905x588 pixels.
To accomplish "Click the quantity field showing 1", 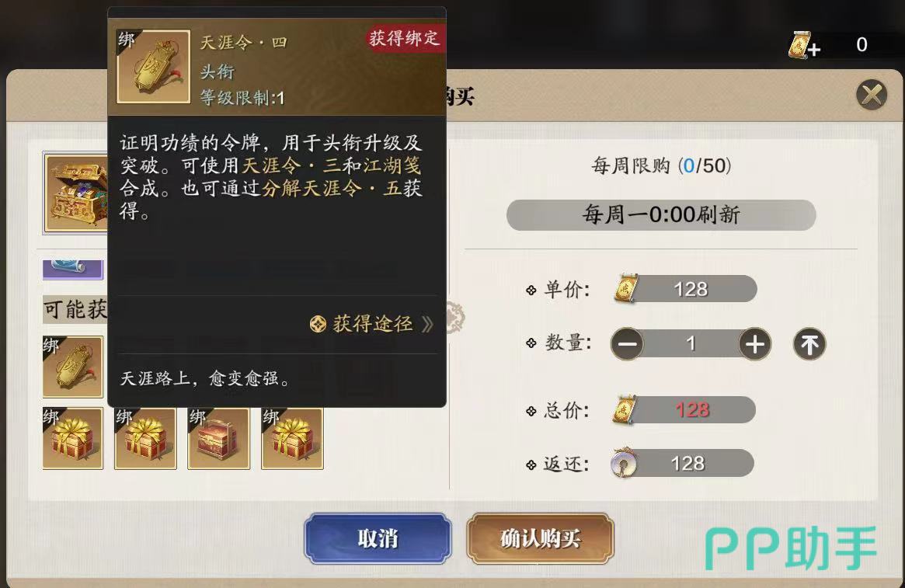I will 691,344.
